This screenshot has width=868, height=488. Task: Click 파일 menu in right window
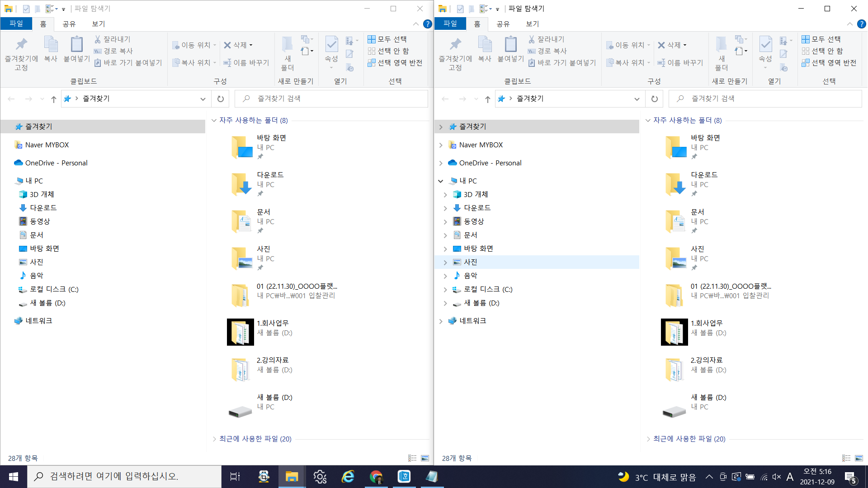tap(450, 24)
